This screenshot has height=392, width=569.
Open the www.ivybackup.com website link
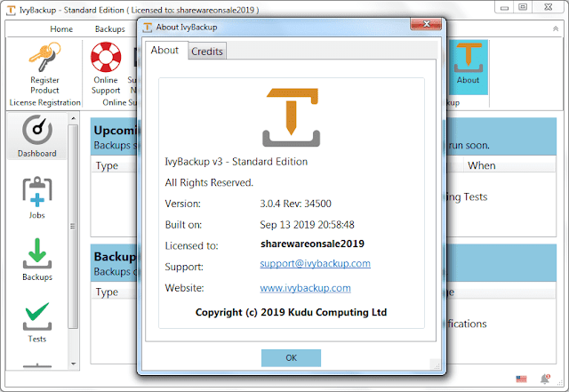[305, 288]
